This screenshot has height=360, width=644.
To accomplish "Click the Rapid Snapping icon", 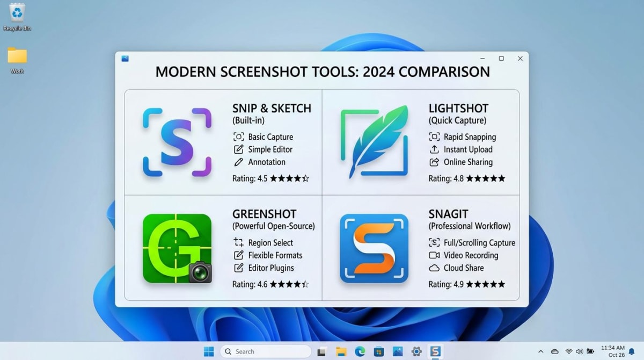I will pos(434,137).
